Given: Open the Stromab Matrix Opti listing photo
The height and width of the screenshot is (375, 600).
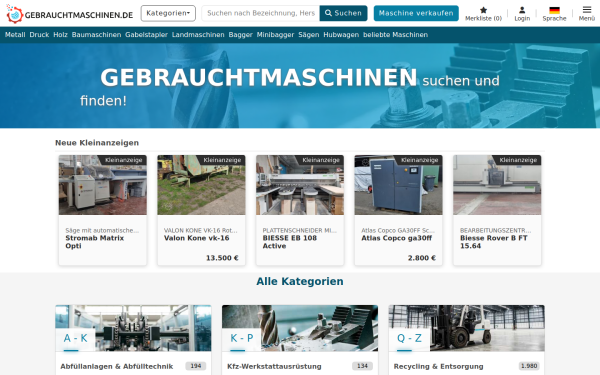Looking at the screenshot, I should pos(103,185).
